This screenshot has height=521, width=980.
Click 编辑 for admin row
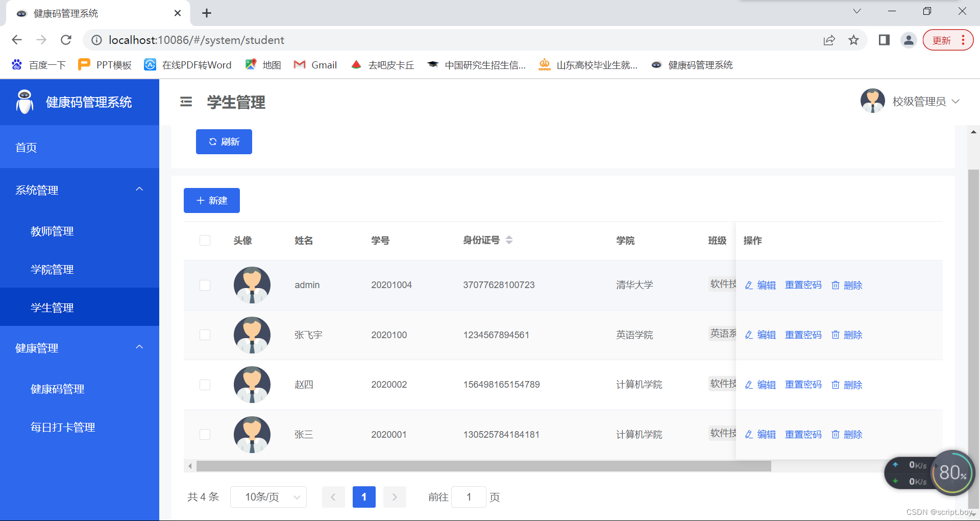click(761, 285)
